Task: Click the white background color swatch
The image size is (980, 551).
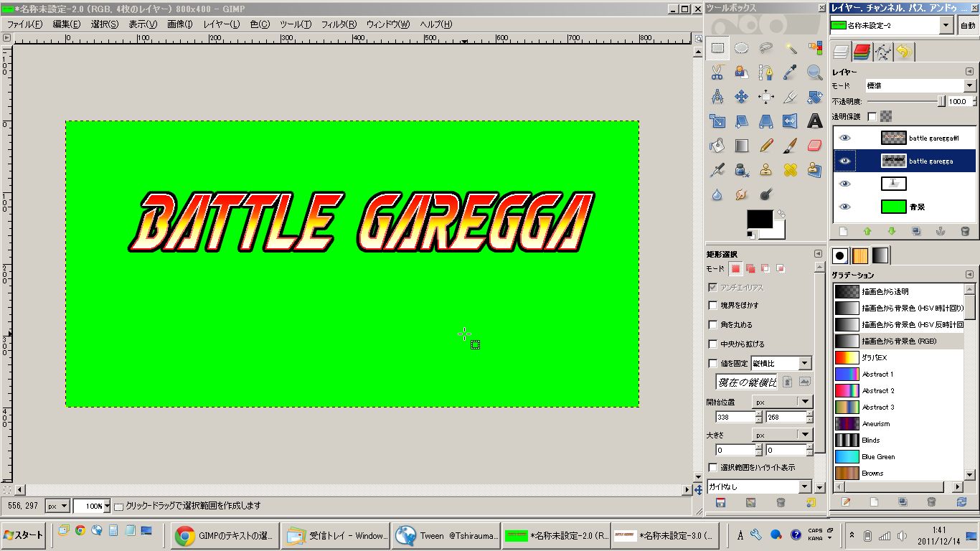Action: pos(778,232)
